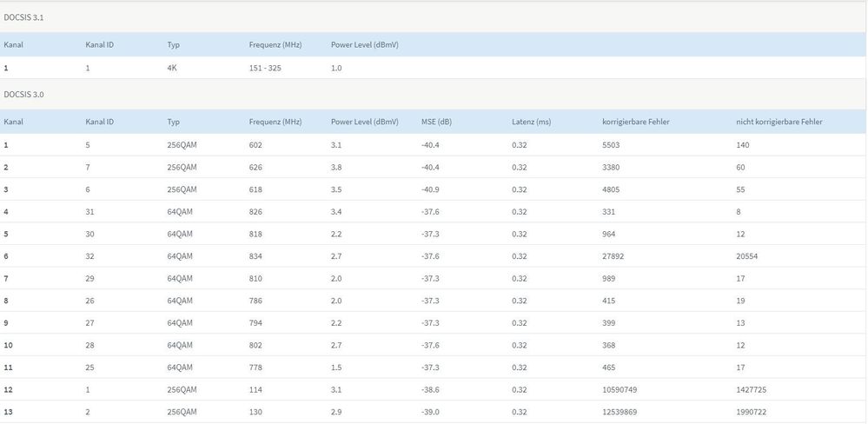Screen dimensions: 868x424
Task: Click correctable errors value 331
Action: click(608, 211)
